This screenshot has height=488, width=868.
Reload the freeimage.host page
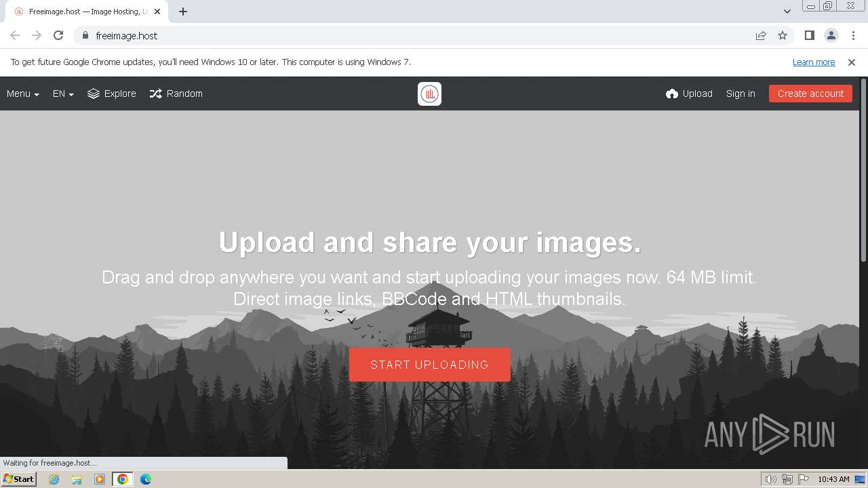point(58,35)
